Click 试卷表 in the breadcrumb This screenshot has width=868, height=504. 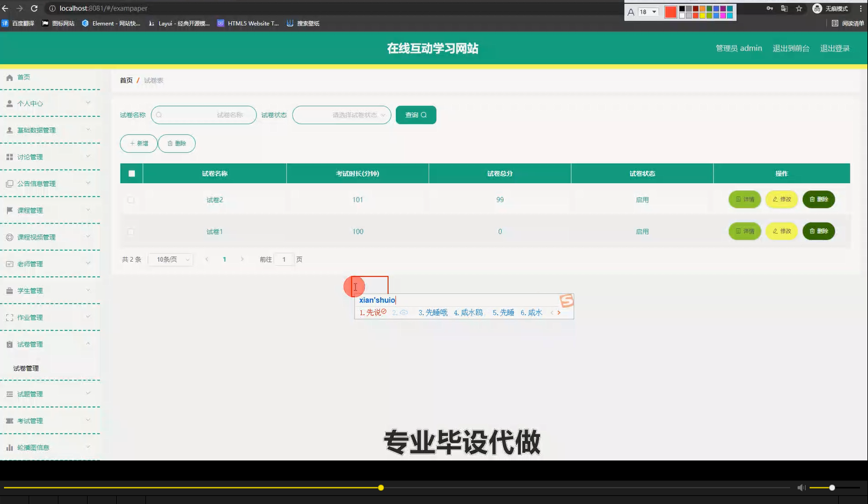[x=153, y=80]
